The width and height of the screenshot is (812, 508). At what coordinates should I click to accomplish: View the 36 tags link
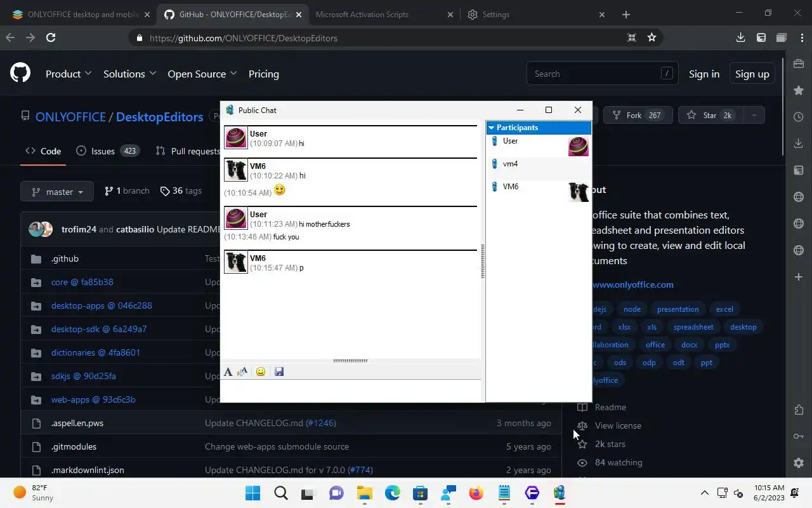(x=181, y=191)
